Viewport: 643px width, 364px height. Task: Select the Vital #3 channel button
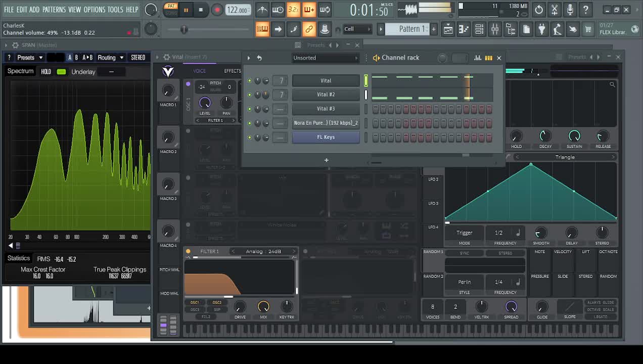coord(326,109)
